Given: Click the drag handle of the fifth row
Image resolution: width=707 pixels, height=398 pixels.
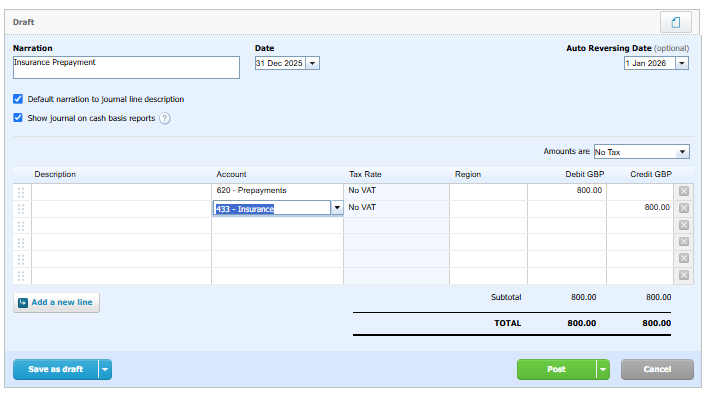Looking at the screenshot, I should 21,259.
